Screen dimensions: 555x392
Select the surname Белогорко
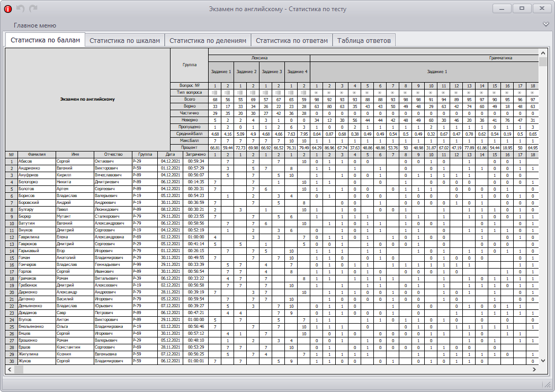coord(29,182)
